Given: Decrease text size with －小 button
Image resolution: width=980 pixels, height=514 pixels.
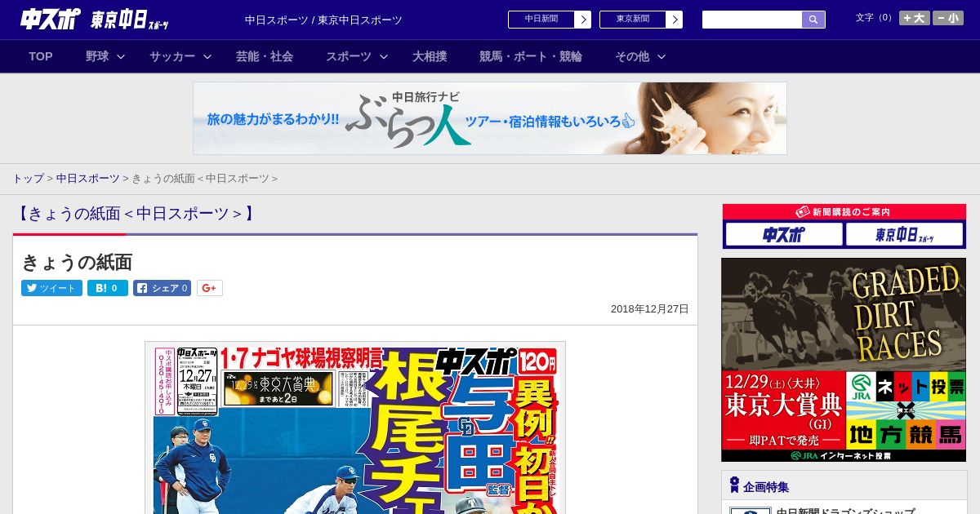Looking at the screenshot, I should (948, 17).
